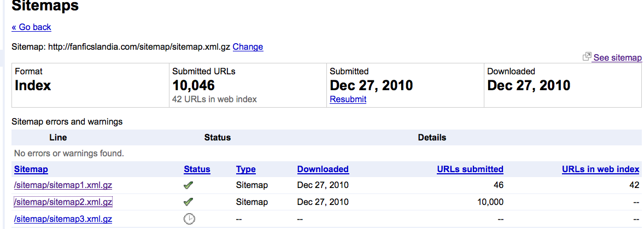Open /sitemap/sitemap3.xml.gz details
This screenshot has height=229, width=644.
point(63,219)
